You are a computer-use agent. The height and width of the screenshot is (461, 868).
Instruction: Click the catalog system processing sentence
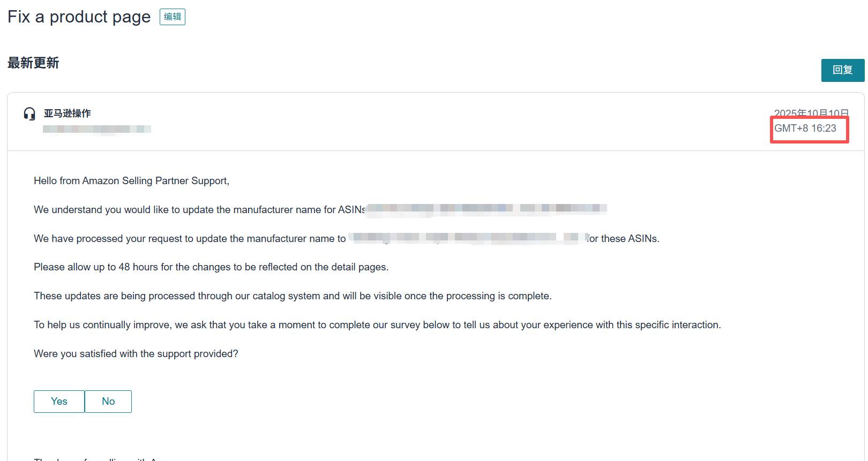293,296
